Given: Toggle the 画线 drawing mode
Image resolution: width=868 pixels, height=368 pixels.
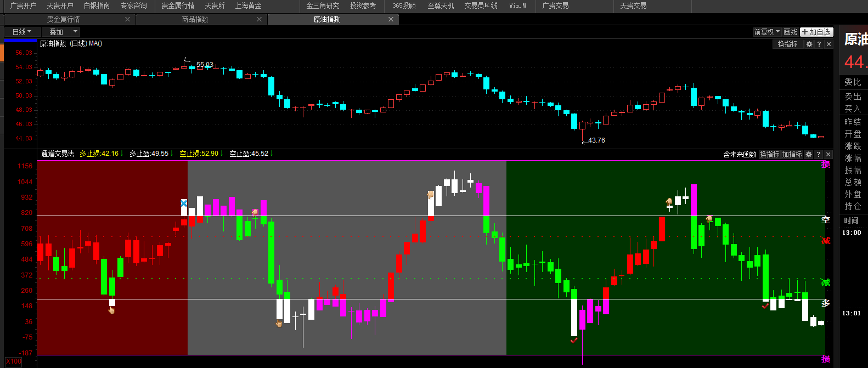Looking at the screenshot, I should tap(790, 32).
